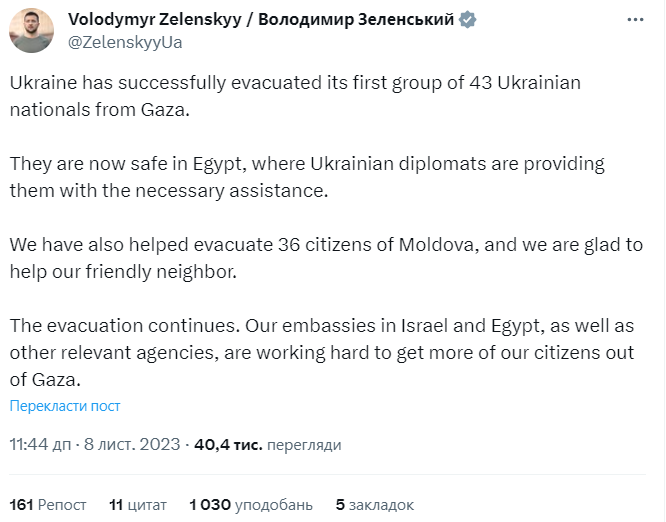Click the 5 закладок bookmarks count

tap(374, 505)
